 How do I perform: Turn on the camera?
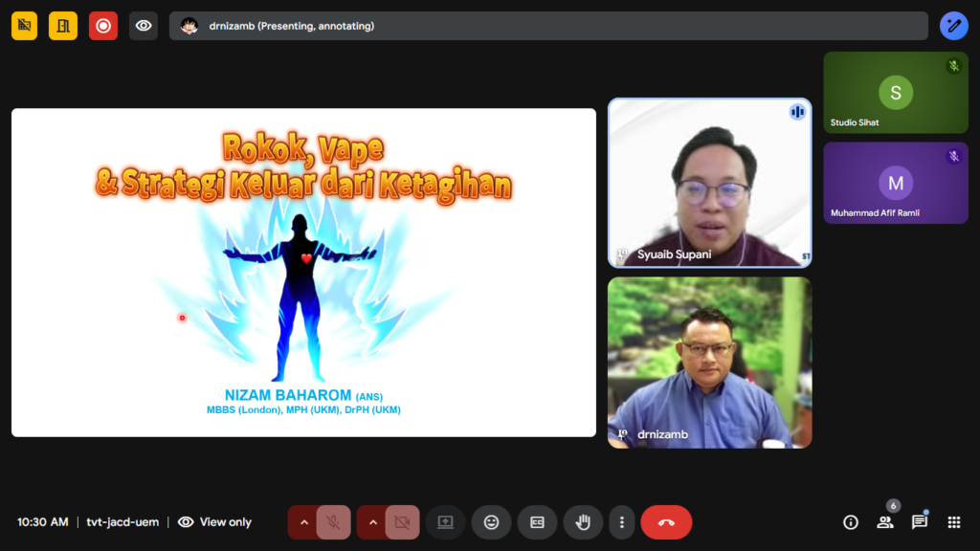pos(402,522)
